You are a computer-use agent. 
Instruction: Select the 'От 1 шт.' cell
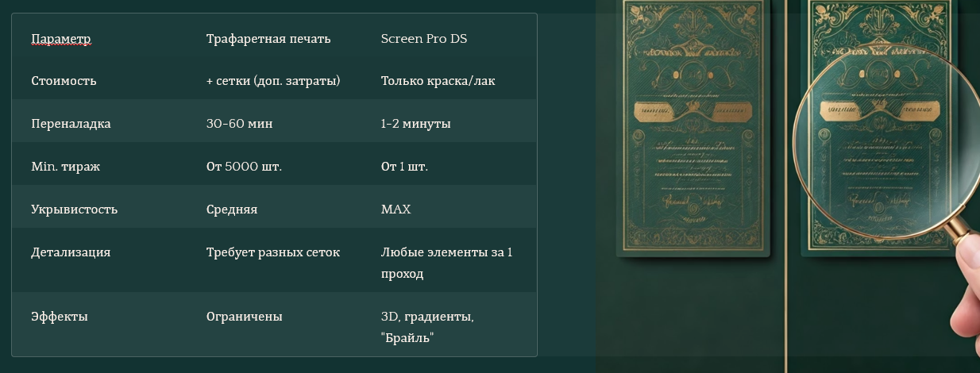404,167
